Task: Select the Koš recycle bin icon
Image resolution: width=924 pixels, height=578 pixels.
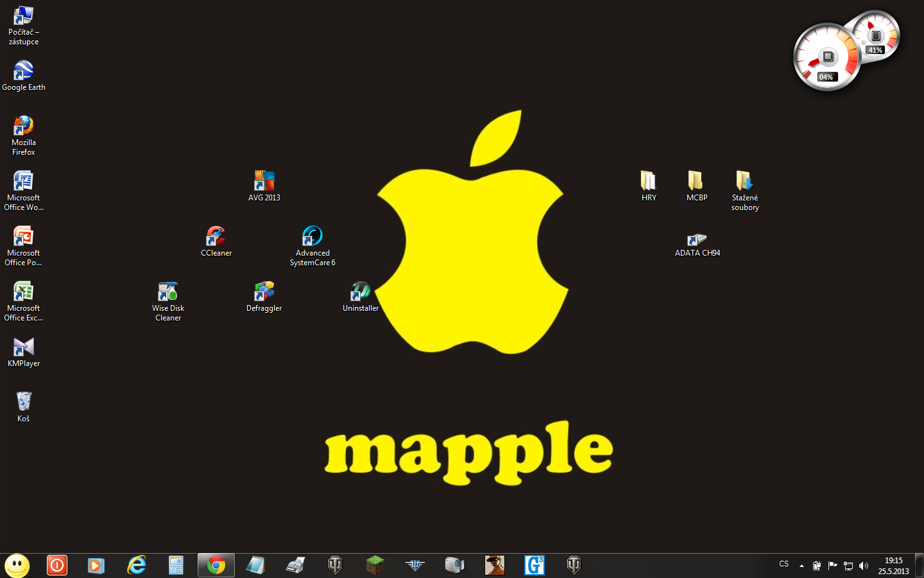Action: coord(23,407)
